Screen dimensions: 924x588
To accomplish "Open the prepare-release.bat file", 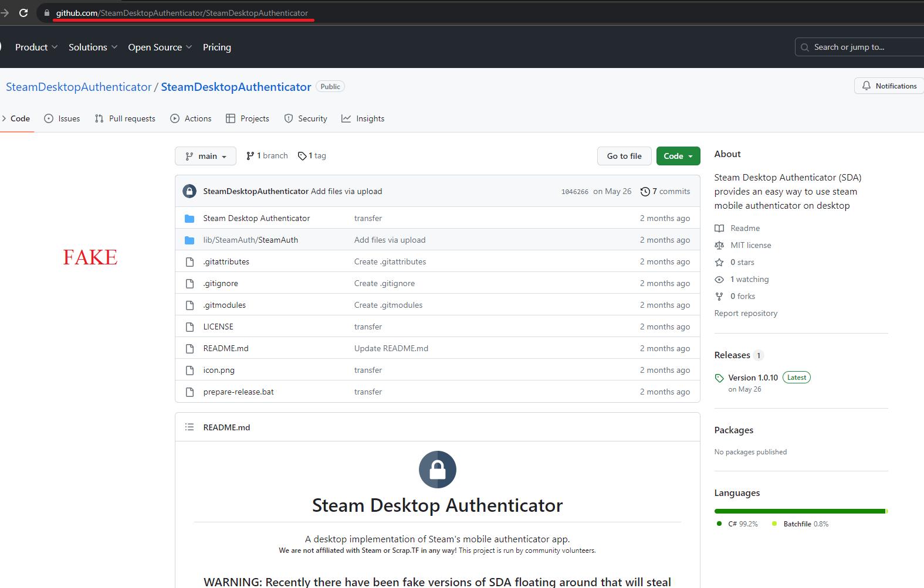I will tap(239, 392).
